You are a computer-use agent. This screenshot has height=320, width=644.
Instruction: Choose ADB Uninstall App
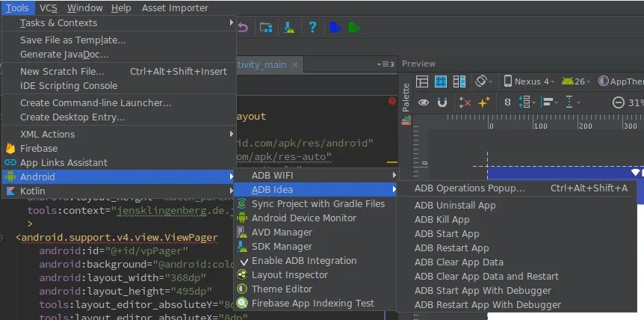click(517, 206)
